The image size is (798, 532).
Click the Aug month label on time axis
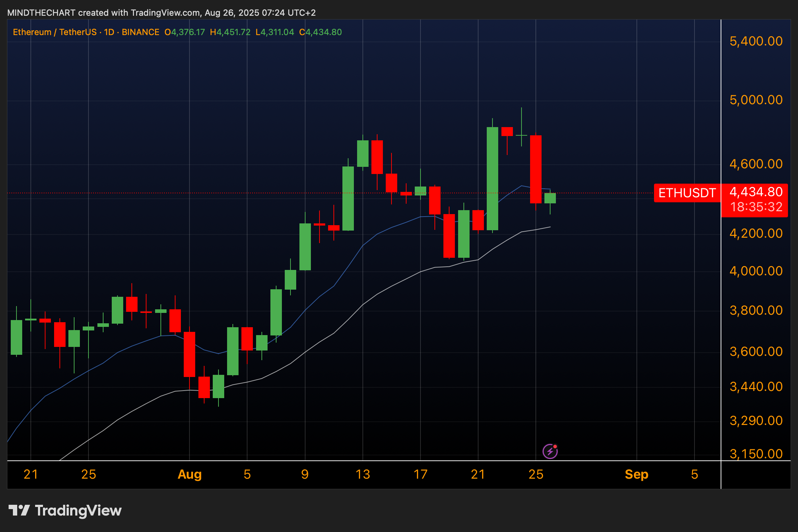[x=189, y=474]
